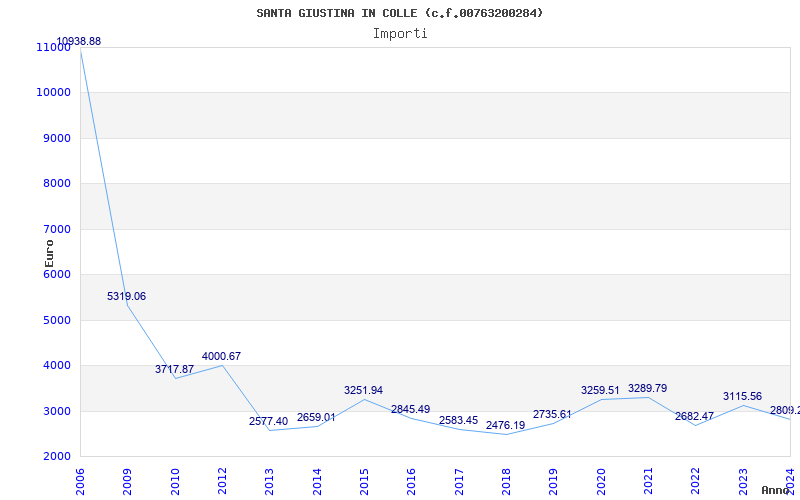Select data label 10938.88
This screenshot has width=800, height=500.
click(x=79, y=41)
